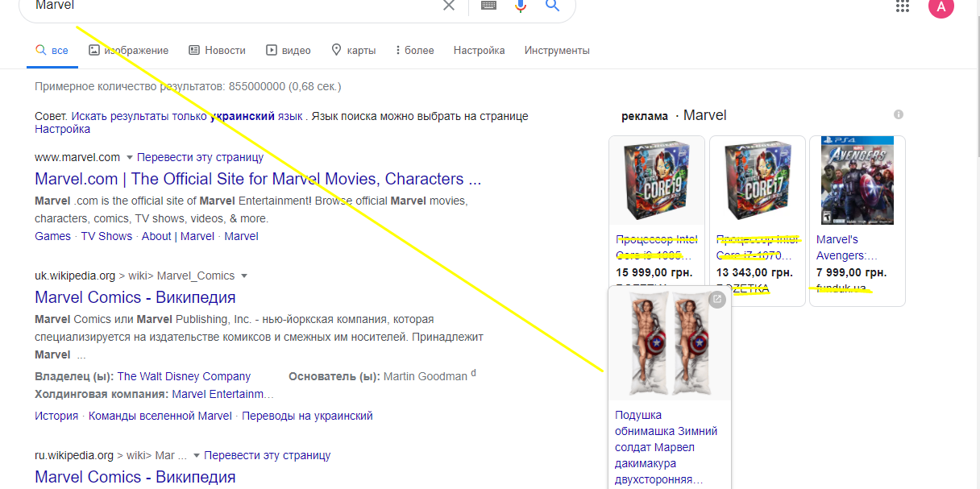The image size is (980, 489).
Task: Click 'Перевести эту страницу' for ru.wikipedia.org
Action: point(268,455)
